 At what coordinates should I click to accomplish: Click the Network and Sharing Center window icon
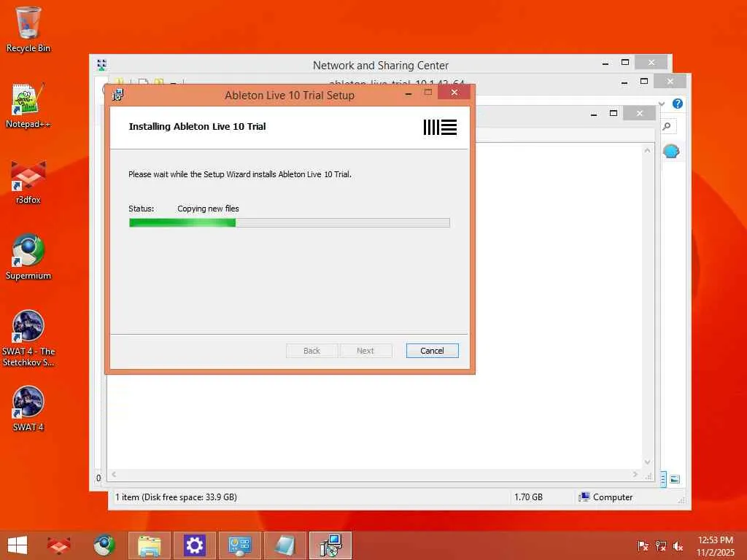[x=101, y=65]
